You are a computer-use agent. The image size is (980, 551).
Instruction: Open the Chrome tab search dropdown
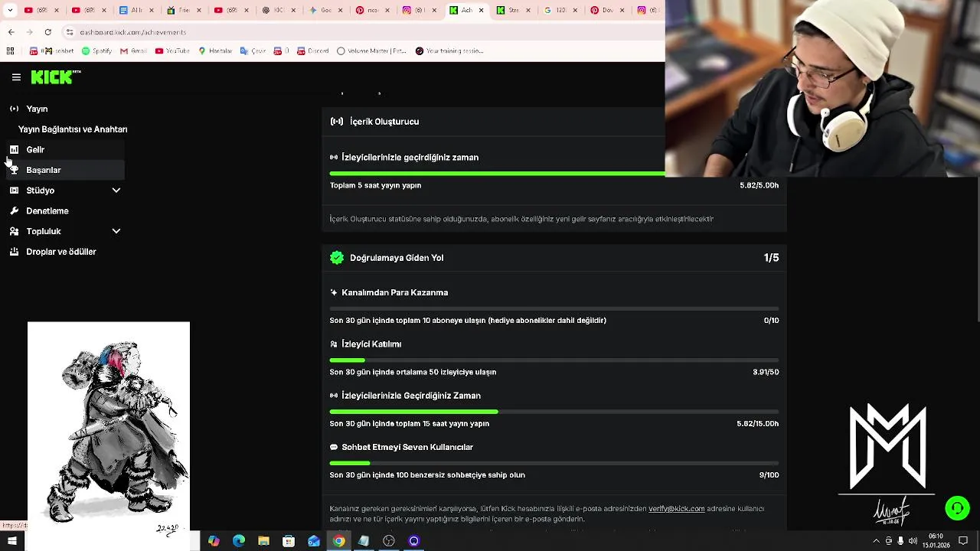[x=10, y=11]
